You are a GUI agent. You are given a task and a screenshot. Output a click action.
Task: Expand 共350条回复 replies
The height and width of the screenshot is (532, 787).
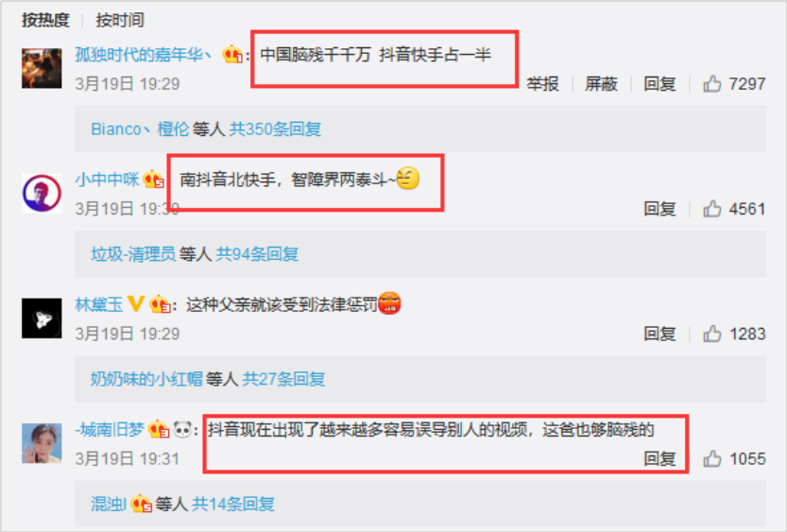(275, 129)
